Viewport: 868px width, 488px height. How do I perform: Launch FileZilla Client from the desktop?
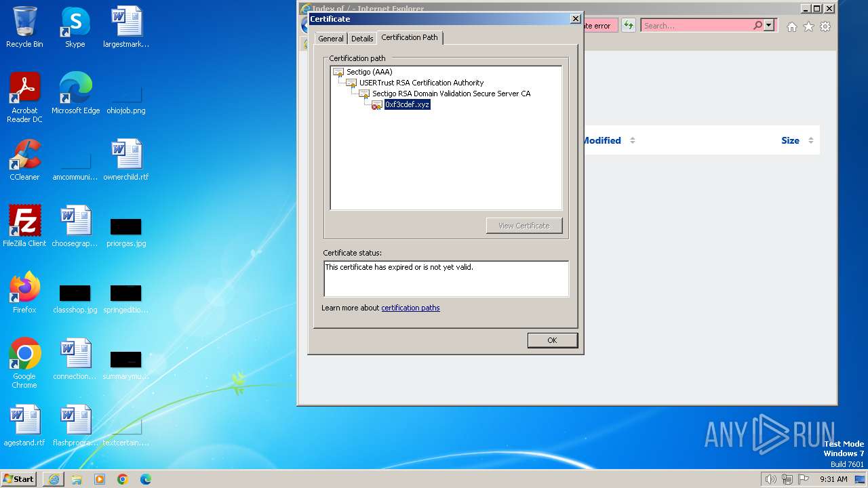coord(24,227)
